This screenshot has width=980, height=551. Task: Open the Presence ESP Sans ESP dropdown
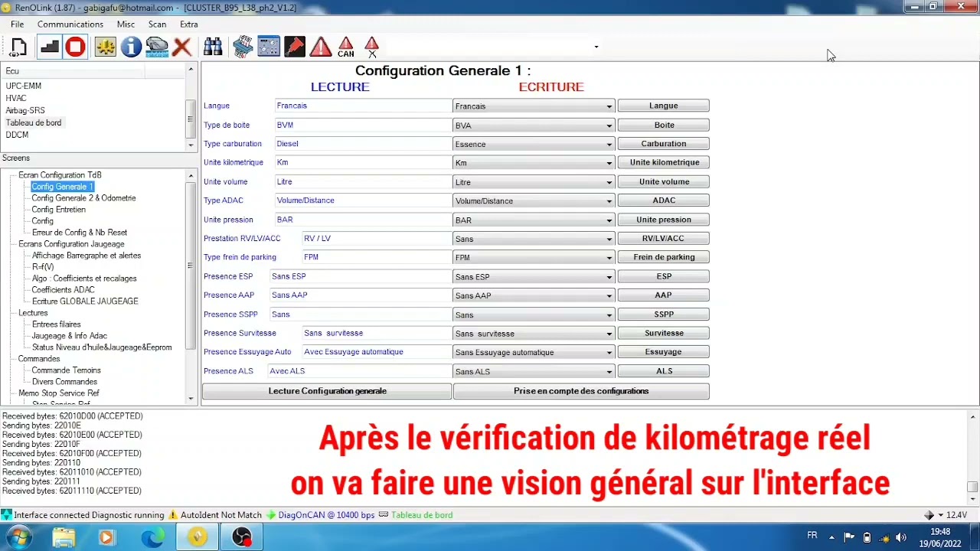point(534,277)
